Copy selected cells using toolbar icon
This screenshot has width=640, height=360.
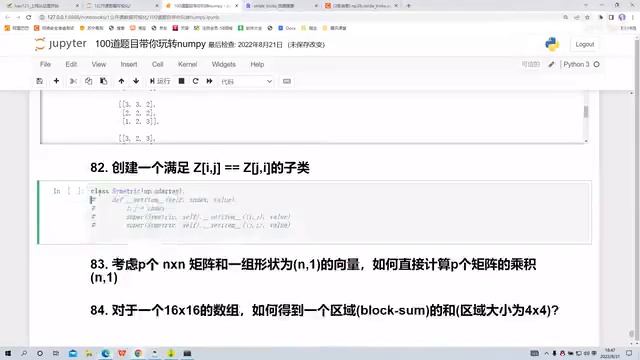coord(88,81)
